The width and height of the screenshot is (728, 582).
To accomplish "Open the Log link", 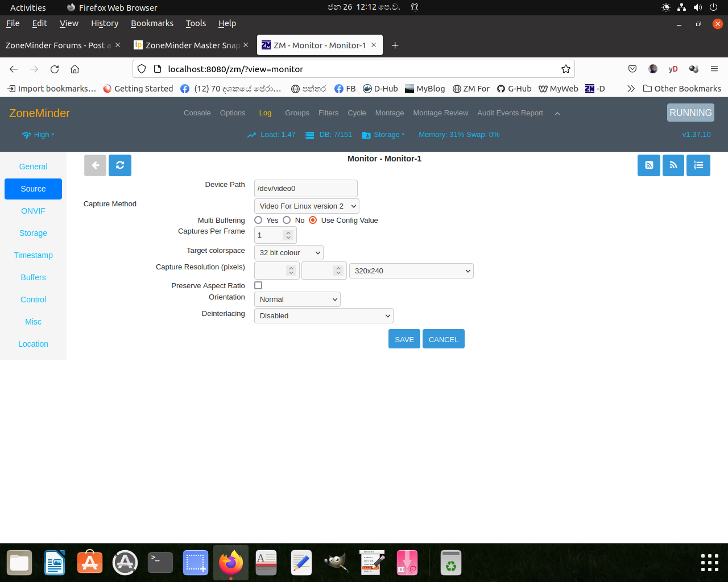I will [x=265, y=113].
